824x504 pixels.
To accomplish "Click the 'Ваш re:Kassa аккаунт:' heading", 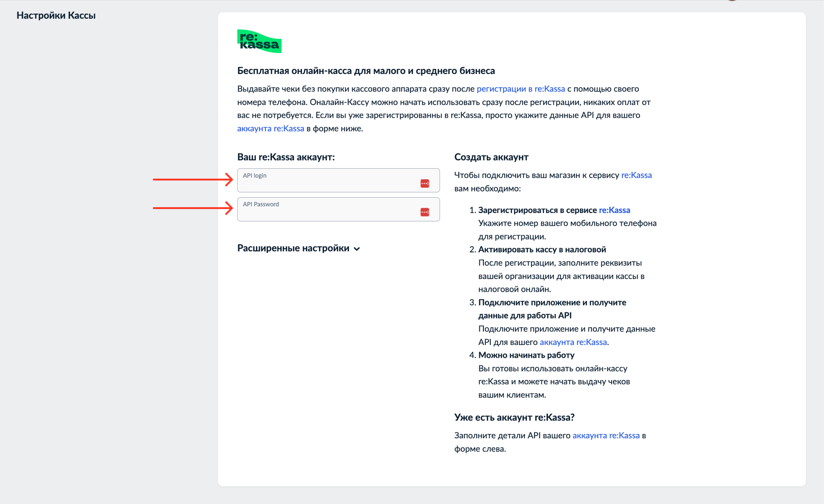I will (286, 157).
